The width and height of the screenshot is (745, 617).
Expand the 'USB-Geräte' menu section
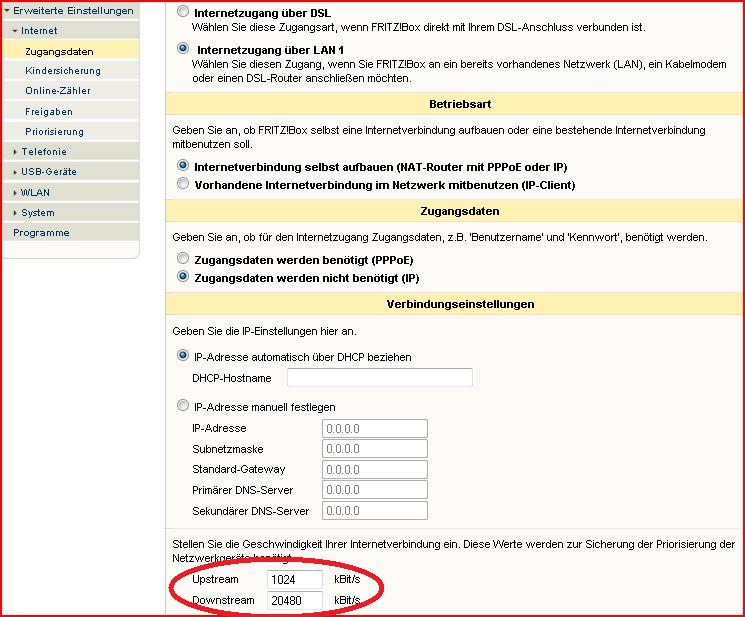pos(48,172)
